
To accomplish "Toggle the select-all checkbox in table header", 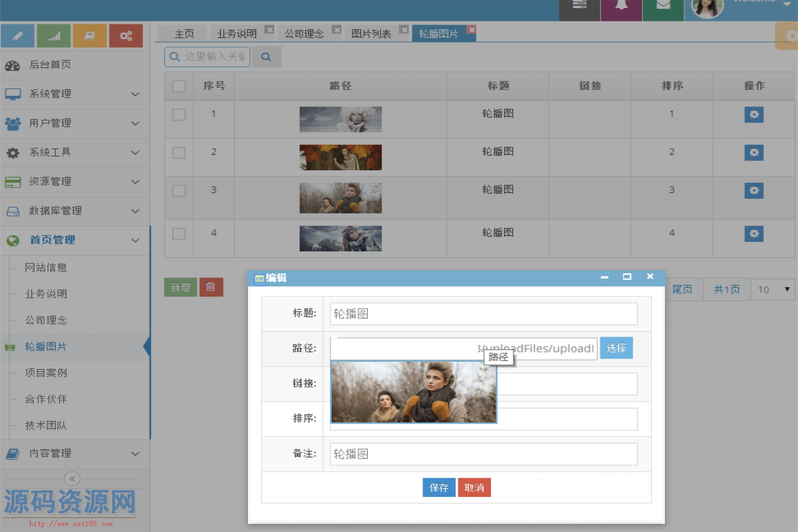I will pyautogui.click(x=179, y=86).
